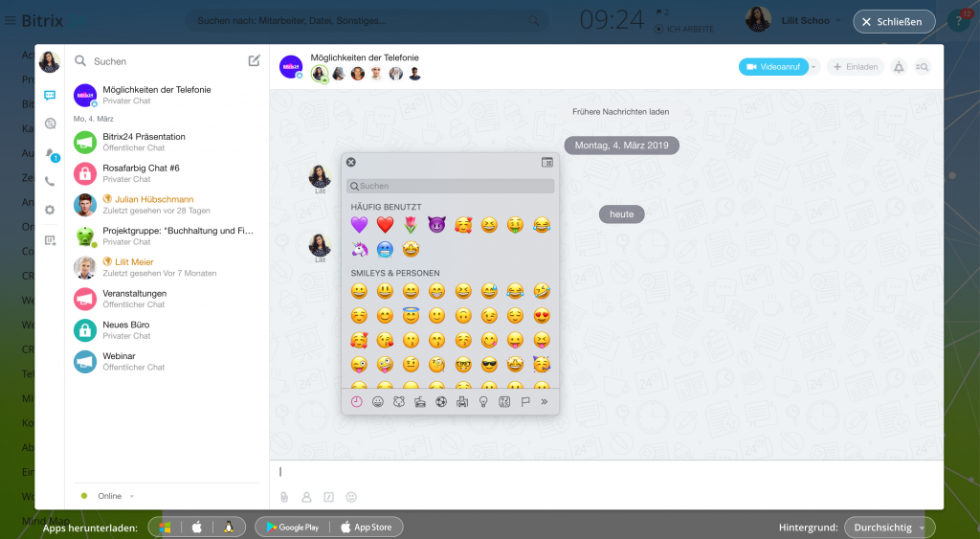Switch to the flags emoji category
This screenshot has height=539, width=980.
click(525, 402)
